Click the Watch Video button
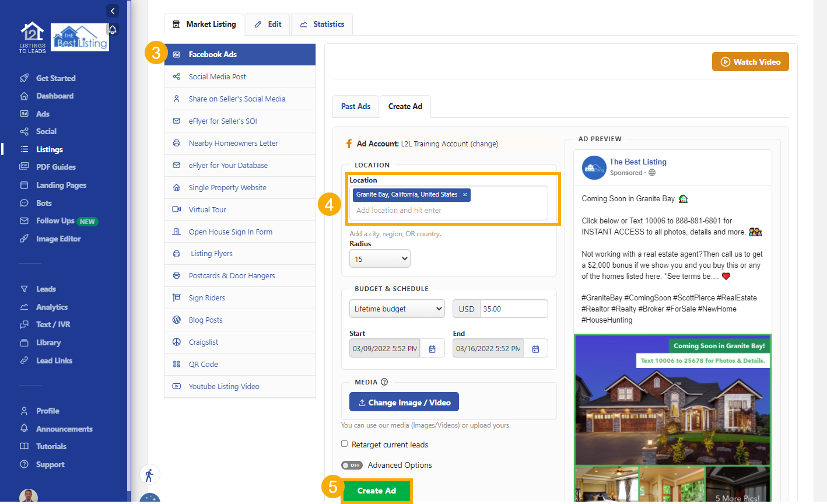Viewport: 827px width, 504px height. 751,61
